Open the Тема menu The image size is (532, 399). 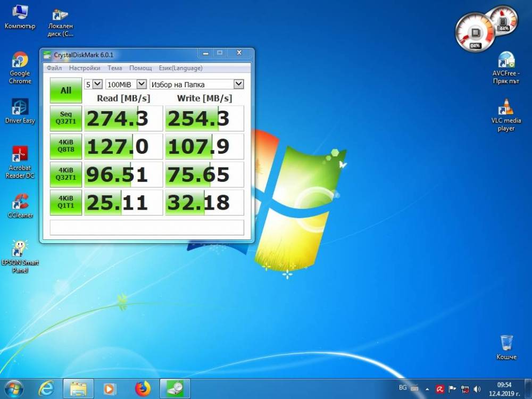115,68
